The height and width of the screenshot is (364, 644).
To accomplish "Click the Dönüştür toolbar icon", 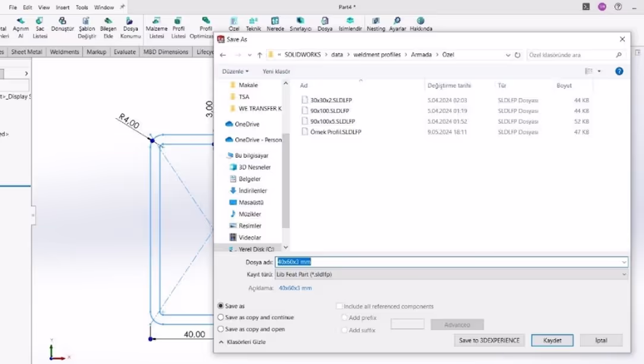I will [62, 24].
